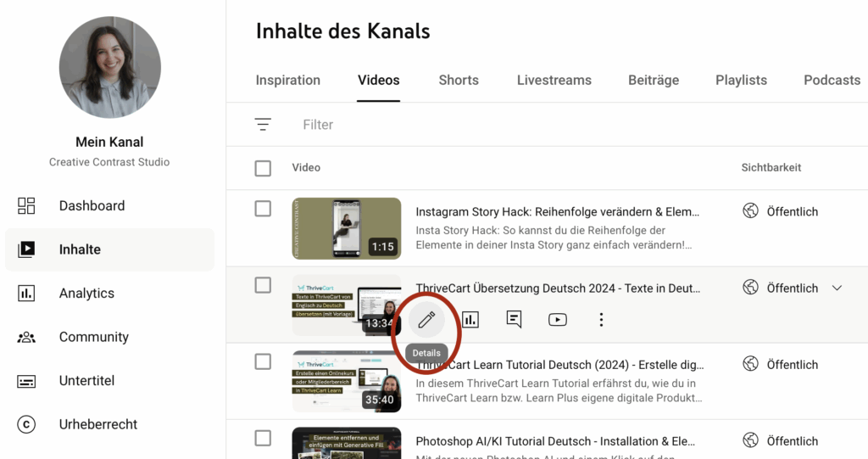The width and height of the screenshot is (868, 459).
Task: Open Details via the pencil icon
Action: [426, 320]
